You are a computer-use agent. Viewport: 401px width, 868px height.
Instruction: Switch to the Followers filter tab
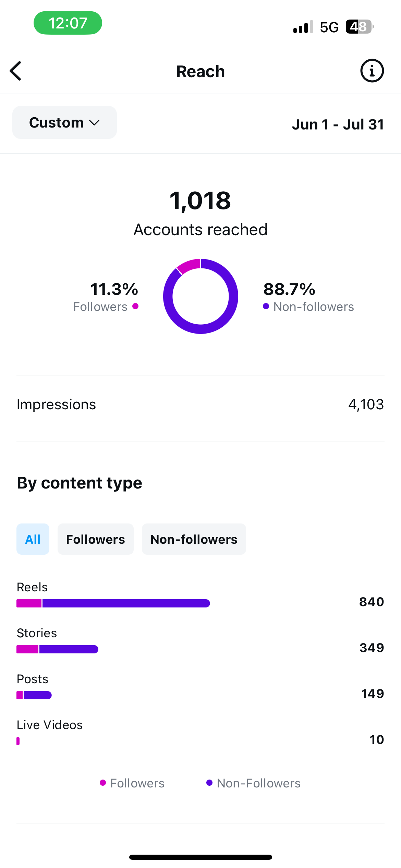pos(95,539)
